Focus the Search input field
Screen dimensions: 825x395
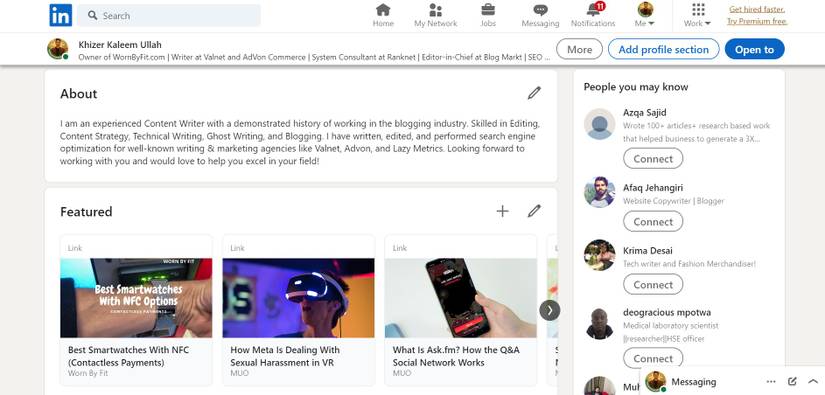[169, 15]
